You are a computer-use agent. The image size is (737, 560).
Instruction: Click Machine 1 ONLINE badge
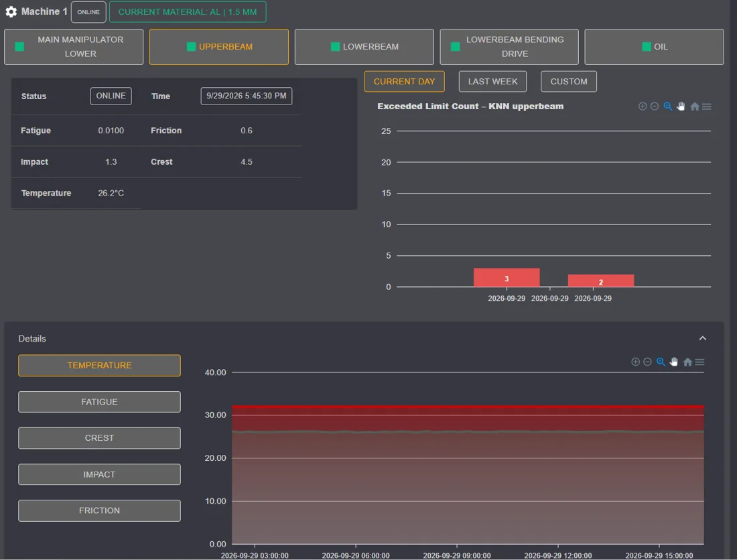click(x=88, y=12)
